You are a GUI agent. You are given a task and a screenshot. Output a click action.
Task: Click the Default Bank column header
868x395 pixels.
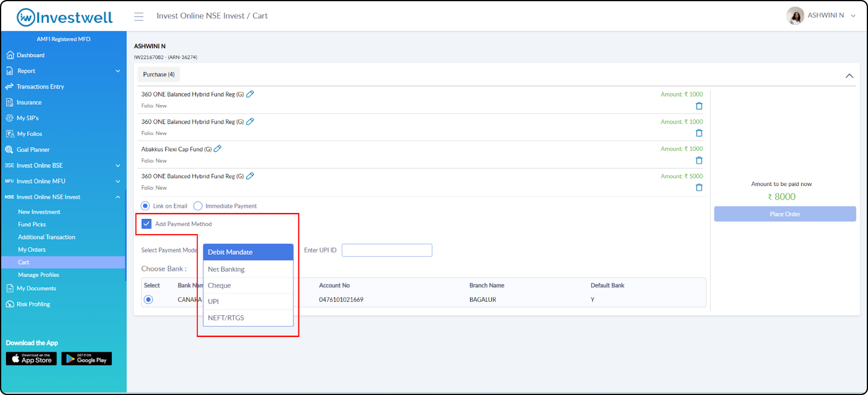pyautogui.click(x=608, y=286)
